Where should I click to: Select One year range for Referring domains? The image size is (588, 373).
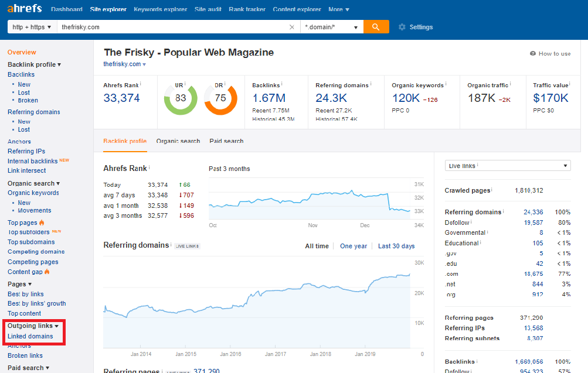click(x=354, y=246)
